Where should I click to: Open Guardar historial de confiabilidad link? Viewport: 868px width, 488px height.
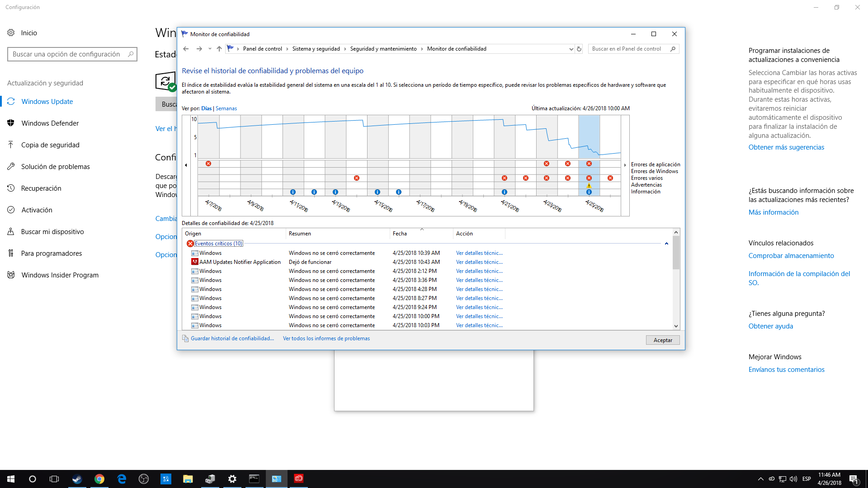pyautogui.click(x=232, y=338)
